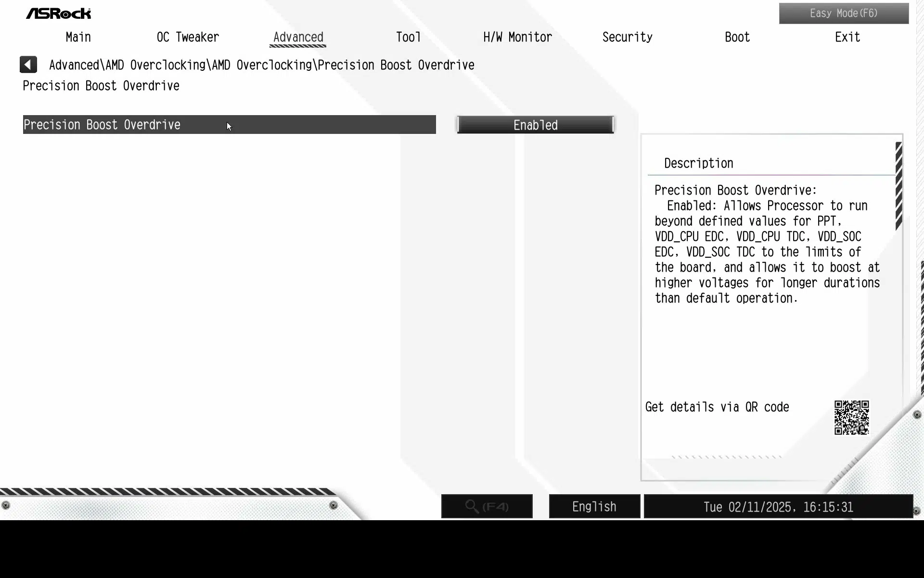Change language via the English button
This screenshot has height=578, width=924.
[x=594, y=506]
